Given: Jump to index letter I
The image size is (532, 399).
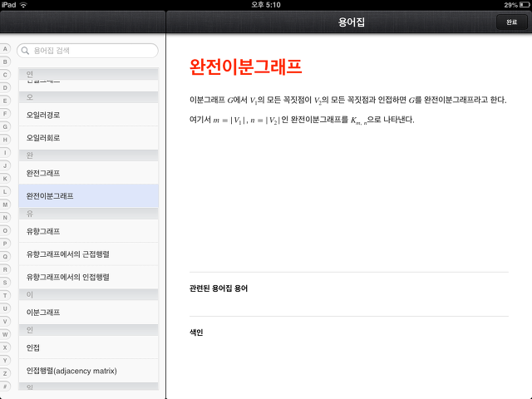Looking at the screenshot, I should tap(5, 152).
